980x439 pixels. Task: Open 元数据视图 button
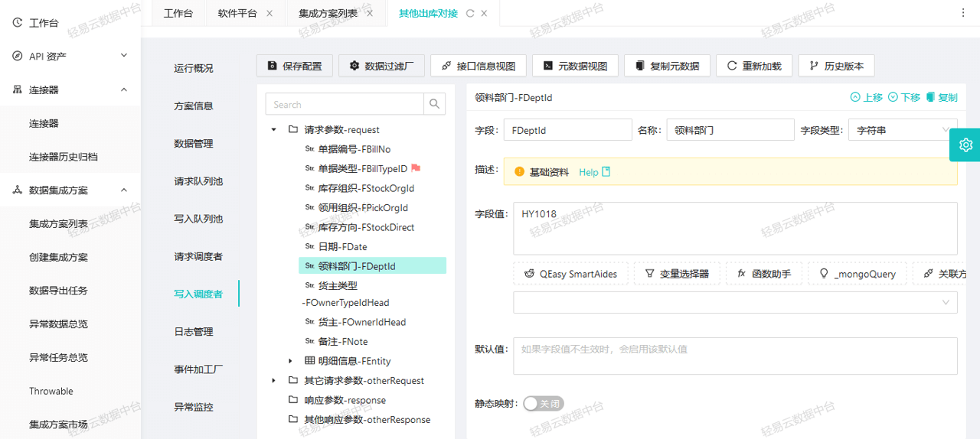click(x=575, y=66)
